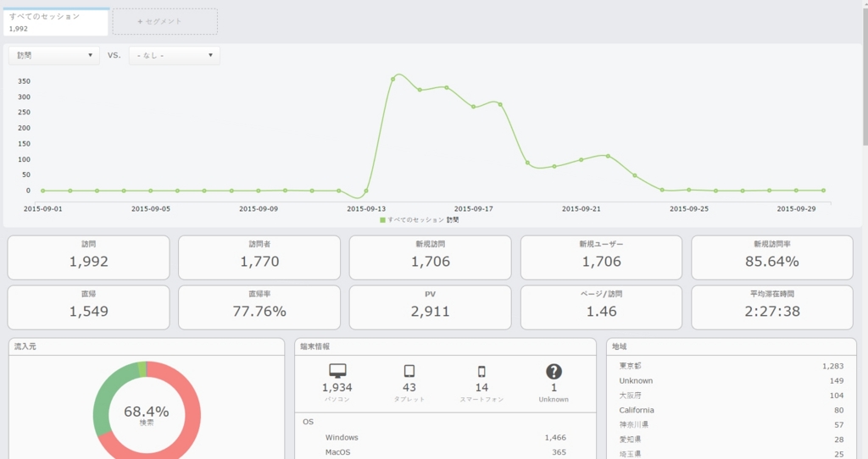Click the 直帰 1,549 metric card
Image resolution: width=868 pixels, height=459 pixels.
pyautogui.click(x=88, y=307)
